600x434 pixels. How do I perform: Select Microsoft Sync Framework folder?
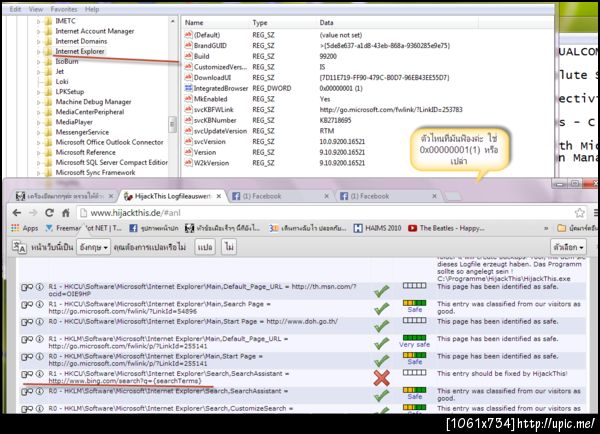coord(95,173)
